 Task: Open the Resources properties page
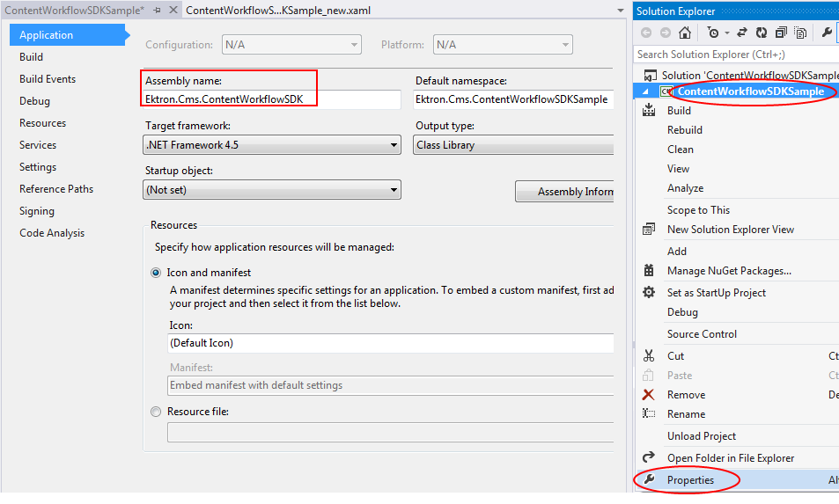pyautogui.click(x=43, y=123)
